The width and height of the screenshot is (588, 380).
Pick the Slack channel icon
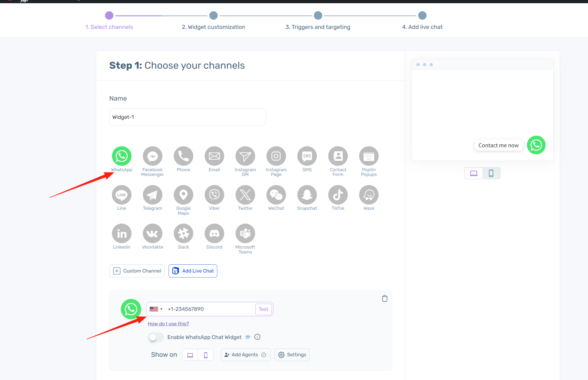(183, 233)
